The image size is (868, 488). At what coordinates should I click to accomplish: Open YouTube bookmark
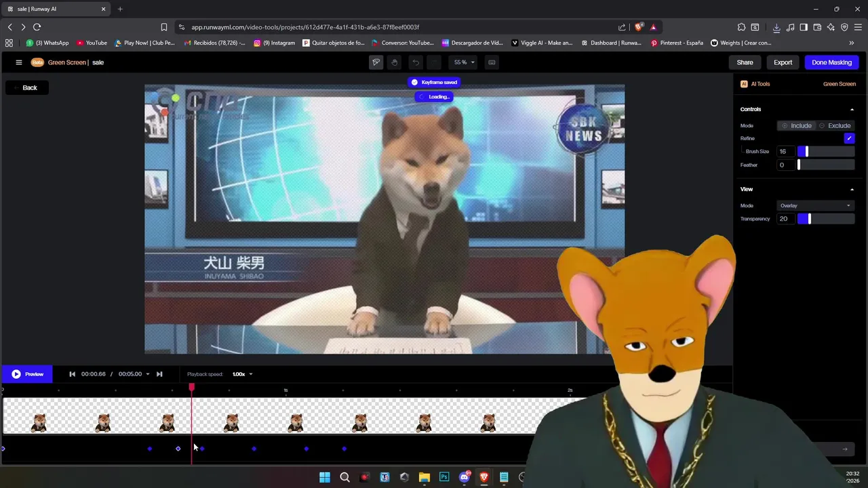pyautogui.click(x=92, y=43)
